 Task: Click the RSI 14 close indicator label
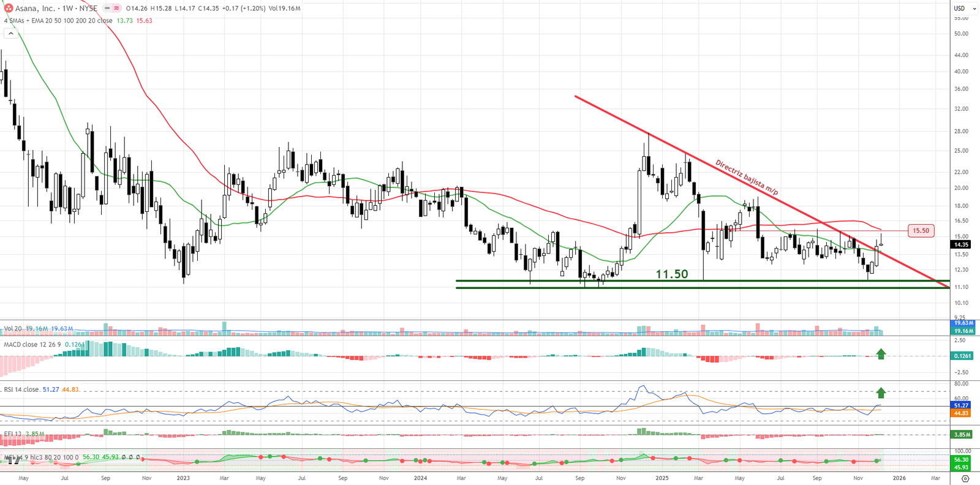point(21,389)
